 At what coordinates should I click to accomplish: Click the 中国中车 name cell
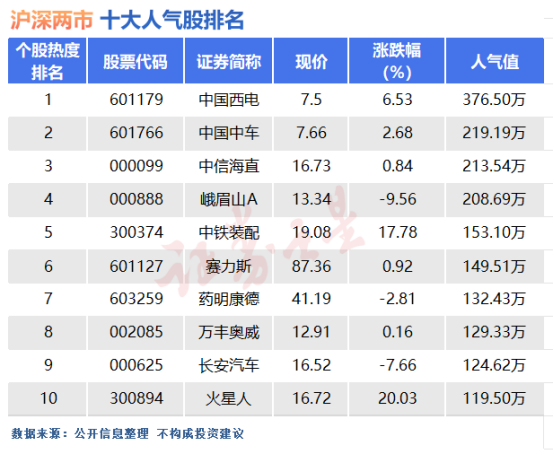(x=229, y=133)
